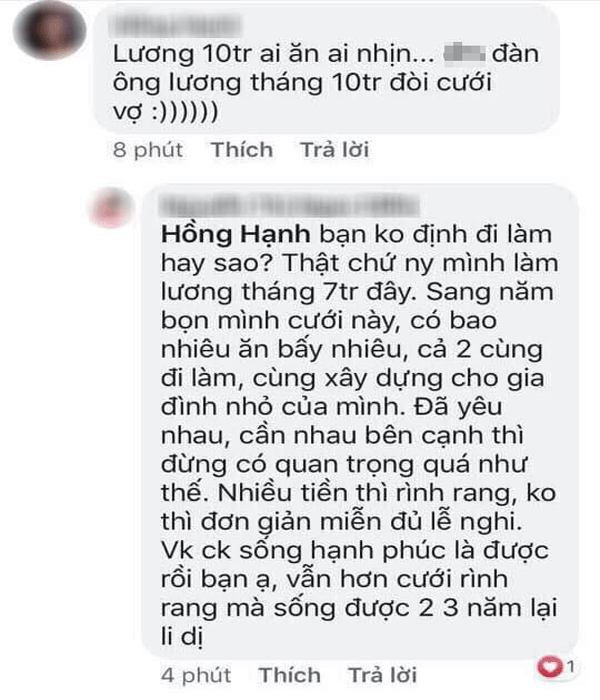Open the first commenter's blurred profile picture
Image resolution: width=600 pixels, height=700 pixels.
(49, 29)
